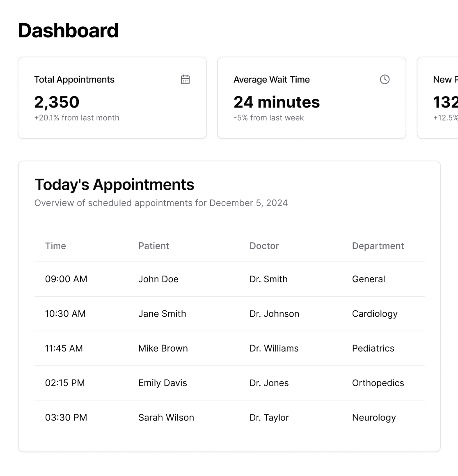Click the clock icon in Average Wait Time card
This screenshot has height=476, width=458.
point(385,80)
